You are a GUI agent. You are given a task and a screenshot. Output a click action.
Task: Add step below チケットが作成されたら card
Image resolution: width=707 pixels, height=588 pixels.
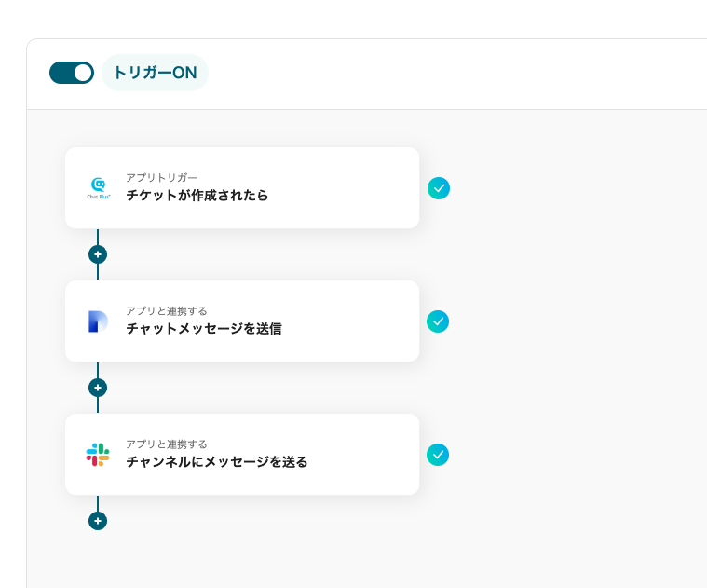coord(98,254)
